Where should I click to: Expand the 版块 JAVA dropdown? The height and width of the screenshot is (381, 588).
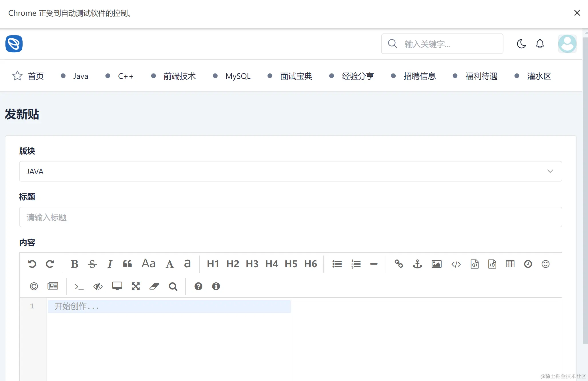coord(290,171)
